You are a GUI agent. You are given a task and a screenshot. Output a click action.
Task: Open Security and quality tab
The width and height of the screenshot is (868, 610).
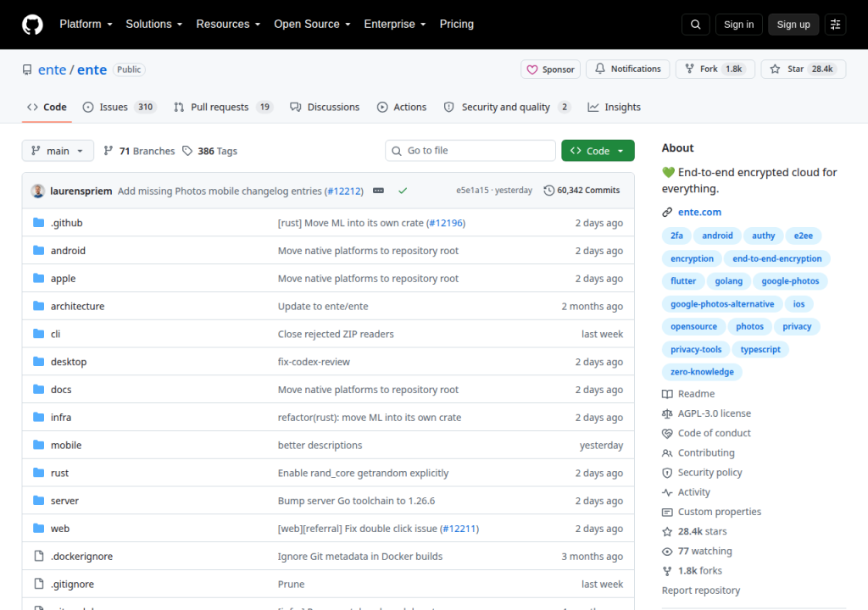(x=507, y=107)
